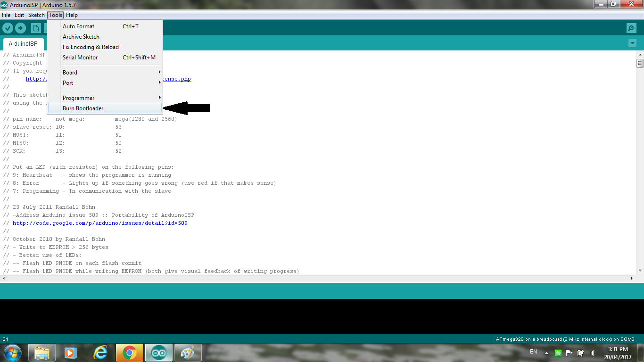The width and height of the screenshot is (644, 362).
Task: Click the Arduino IDE taskbar icon
Action: 159,353
